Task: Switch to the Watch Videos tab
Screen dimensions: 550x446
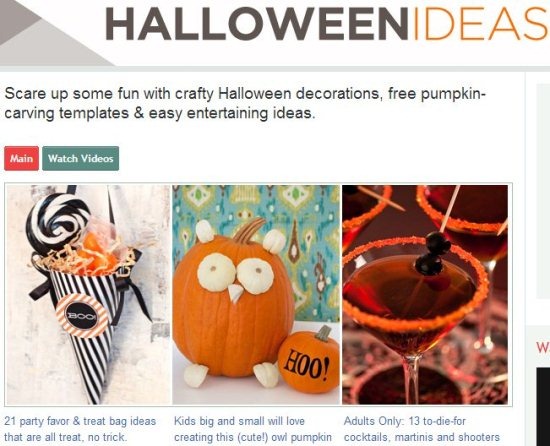Action: pyautogui.click(x=81, y=158)
